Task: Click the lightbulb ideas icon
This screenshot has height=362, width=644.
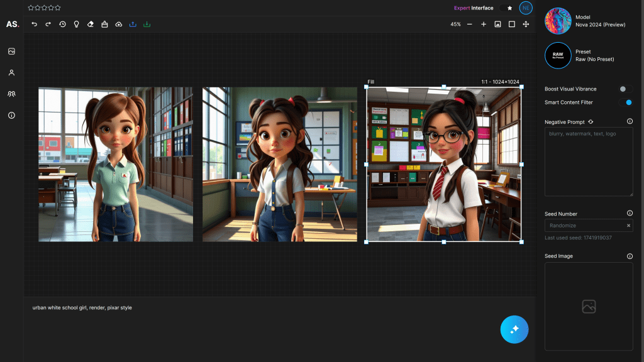Action: coord(76,24)
